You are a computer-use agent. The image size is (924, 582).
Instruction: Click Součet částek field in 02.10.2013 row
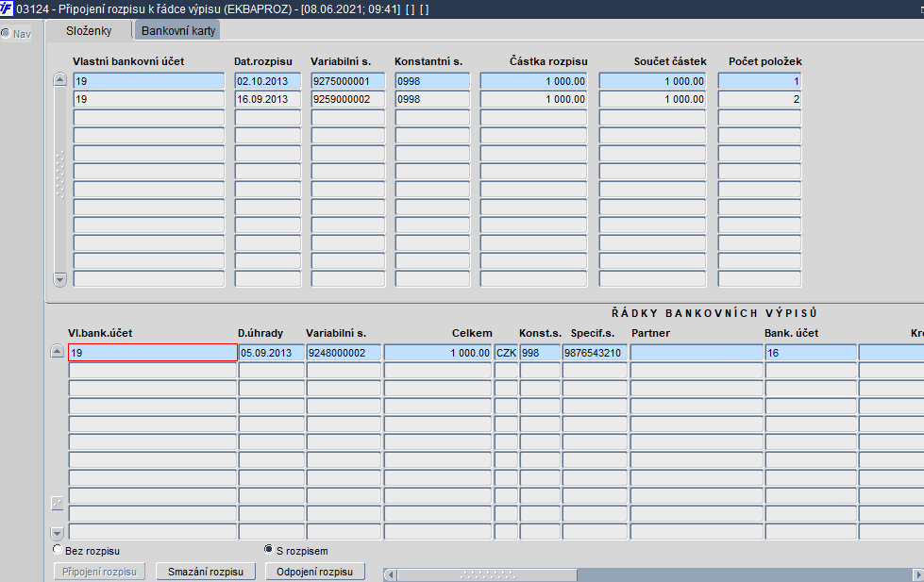tap(653, 81)
